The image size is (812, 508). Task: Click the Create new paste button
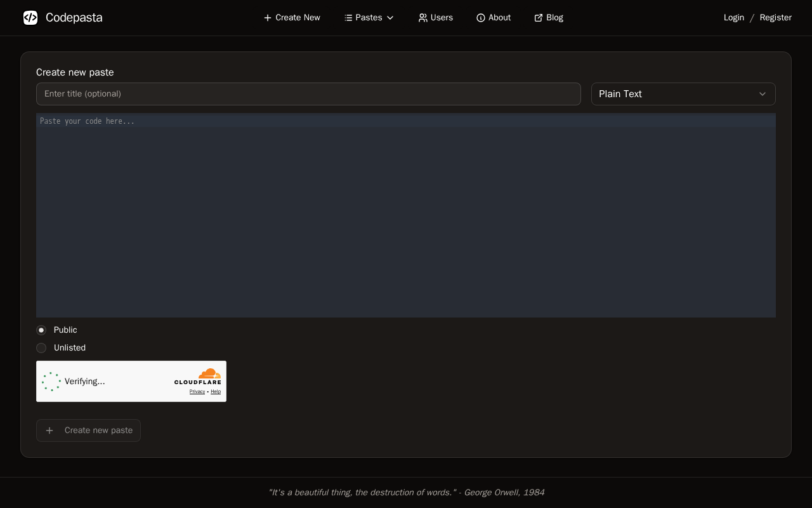88,431
